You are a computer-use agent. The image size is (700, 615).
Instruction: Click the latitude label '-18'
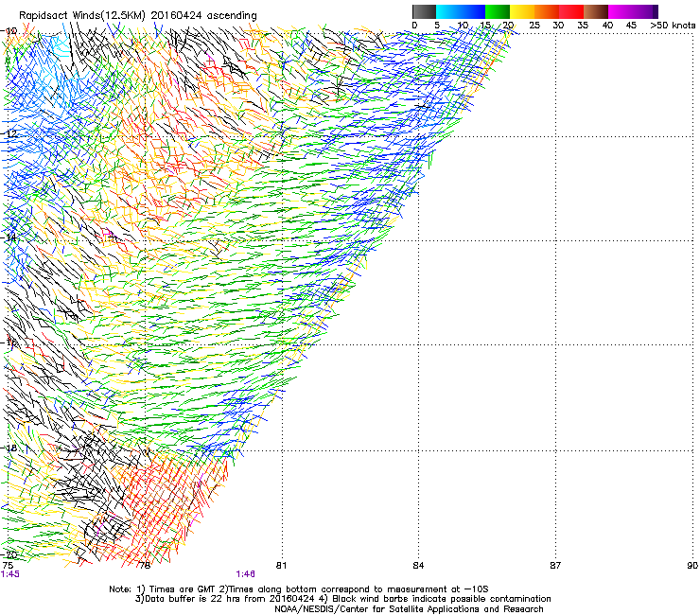coord(9,448)
